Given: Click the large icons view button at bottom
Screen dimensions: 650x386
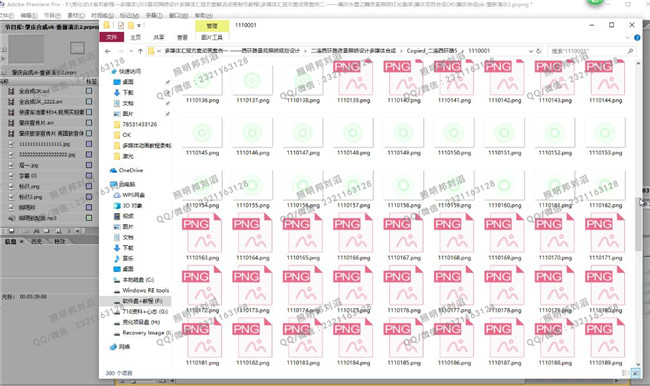Looking at the screenshot, I should click(635, 373).
